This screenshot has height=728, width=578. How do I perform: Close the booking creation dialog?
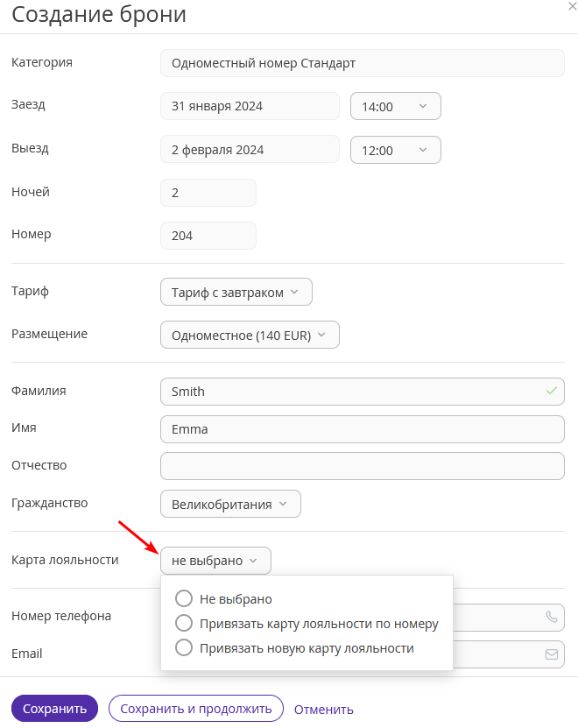pos(573,7)
